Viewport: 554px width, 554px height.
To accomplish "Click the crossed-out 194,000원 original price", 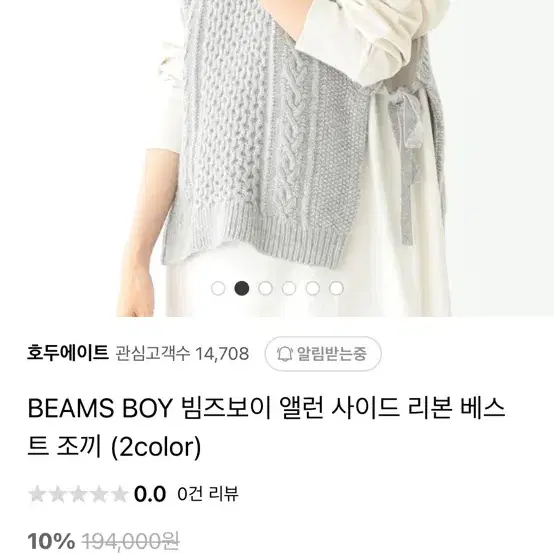I will point(131,542).
